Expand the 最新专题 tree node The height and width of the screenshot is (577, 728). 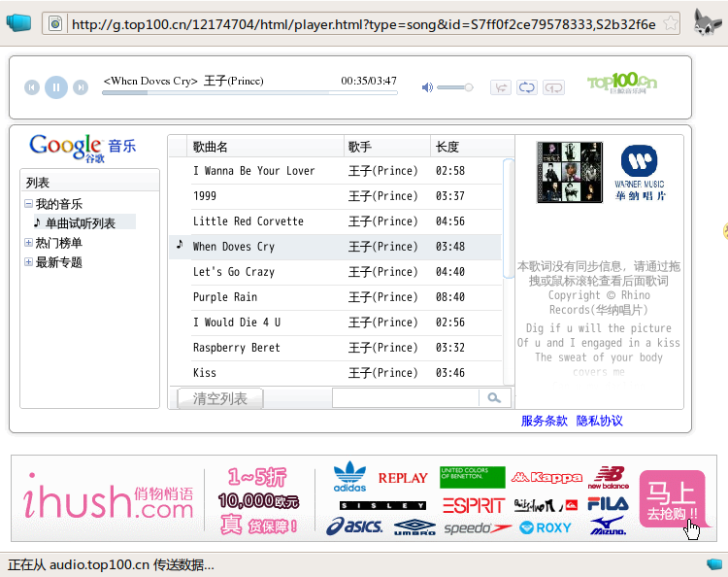click(29, 262)
